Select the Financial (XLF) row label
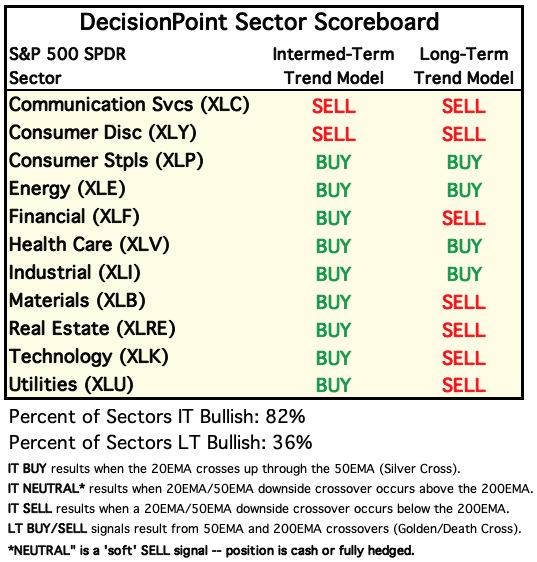 (x=74, y=217)
